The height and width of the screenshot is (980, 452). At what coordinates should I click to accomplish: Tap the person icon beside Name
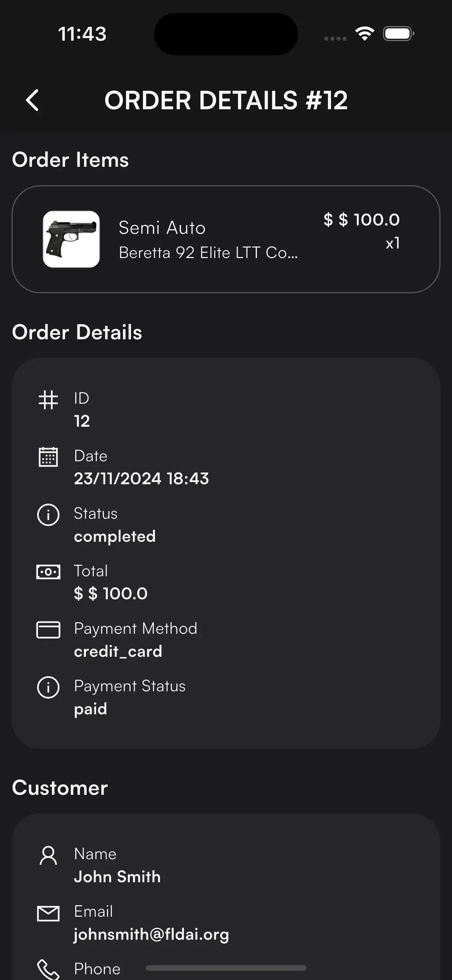click(x=48, y=855)
